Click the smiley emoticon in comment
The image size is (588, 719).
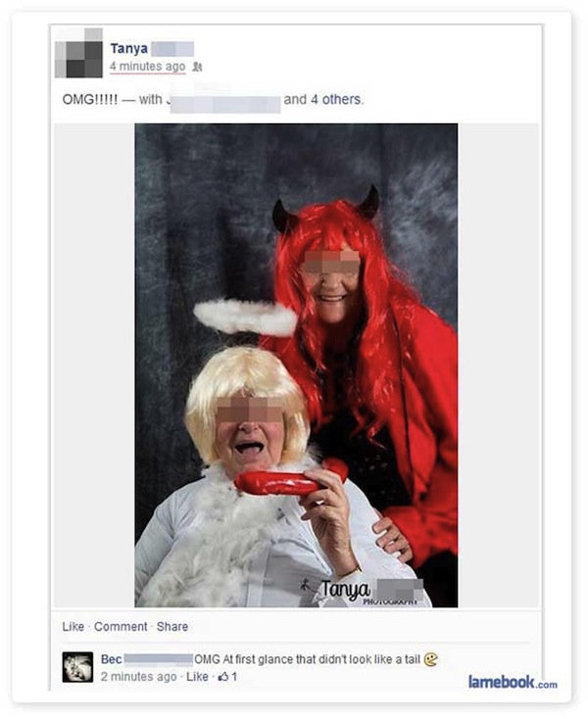click(430, 659)
